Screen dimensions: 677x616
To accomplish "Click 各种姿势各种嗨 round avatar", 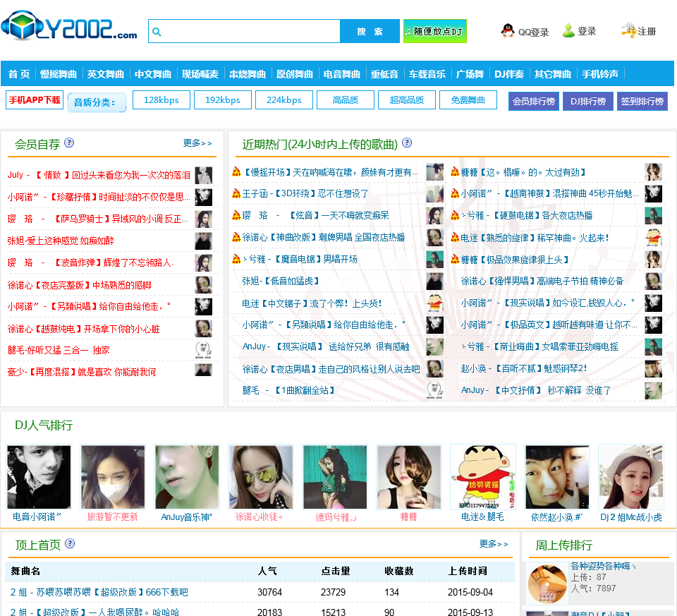I will point(547,583).
